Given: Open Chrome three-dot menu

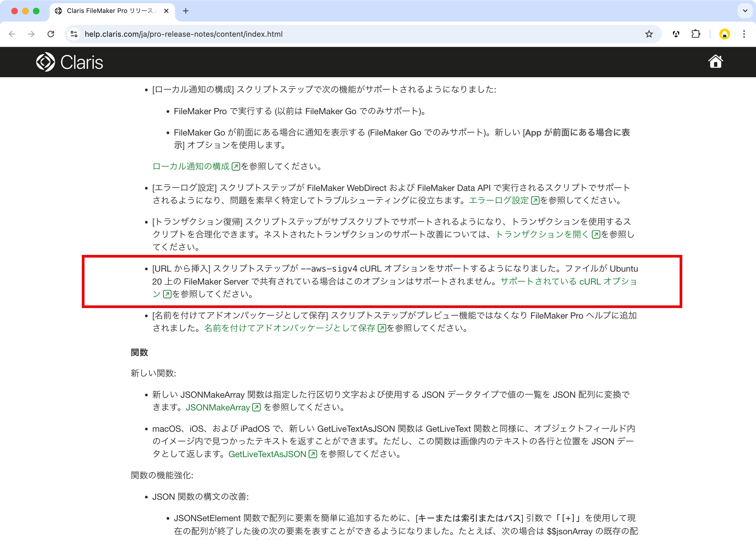Looking at the screenshot, I should (x=744, y=34).
